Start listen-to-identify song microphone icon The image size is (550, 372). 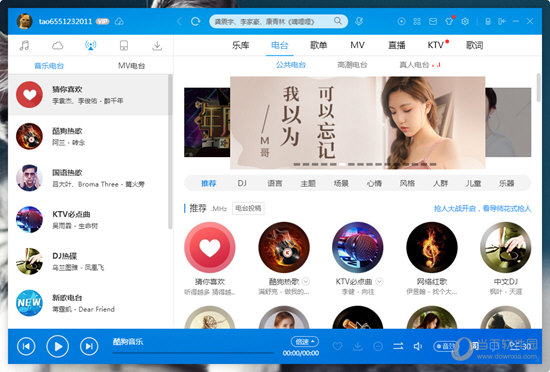pyautogui.click(x=358, y=21)
